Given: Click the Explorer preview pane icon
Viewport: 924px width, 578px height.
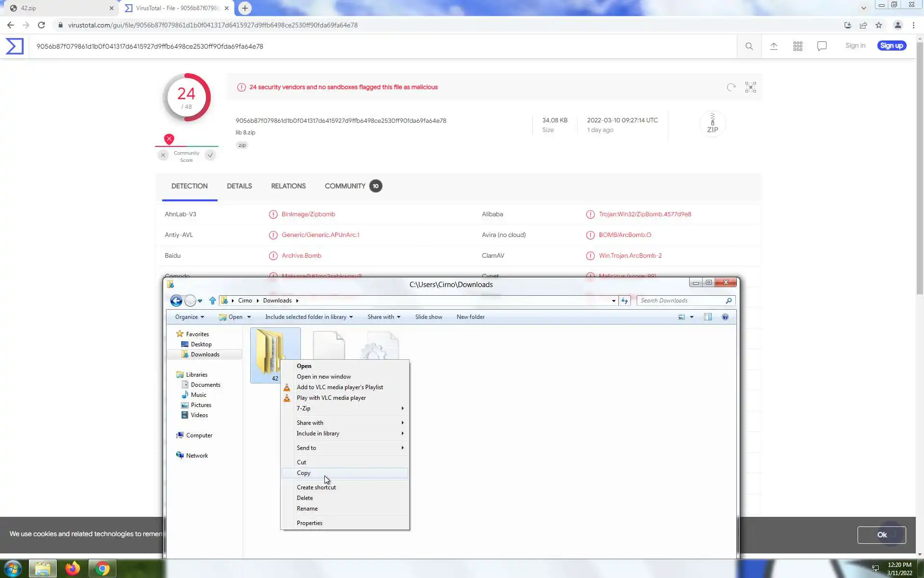Looking at the screenshot, I should (708, 317).
